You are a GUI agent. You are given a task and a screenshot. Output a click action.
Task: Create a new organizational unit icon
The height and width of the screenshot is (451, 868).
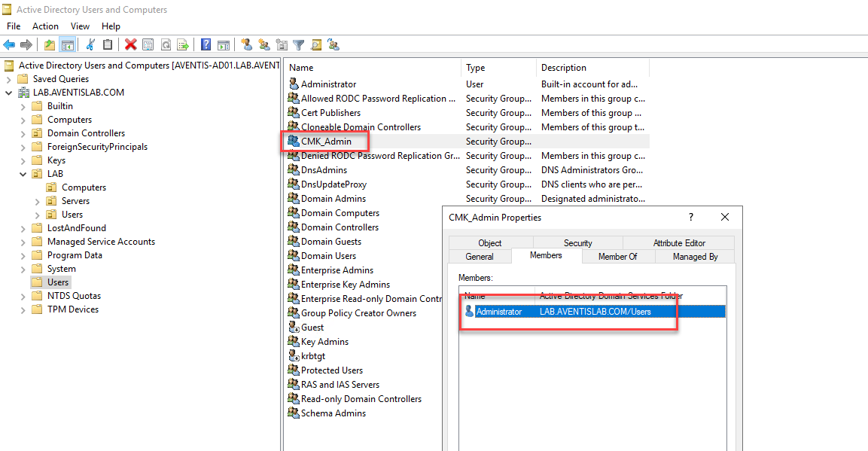280,44
